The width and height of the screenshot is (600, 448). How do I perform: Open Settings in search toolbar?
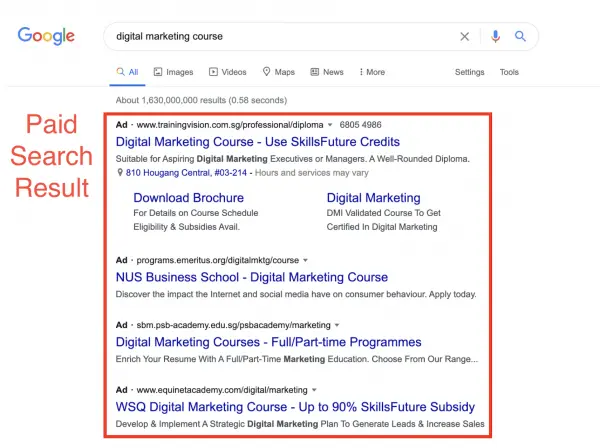tap(470, 72)
